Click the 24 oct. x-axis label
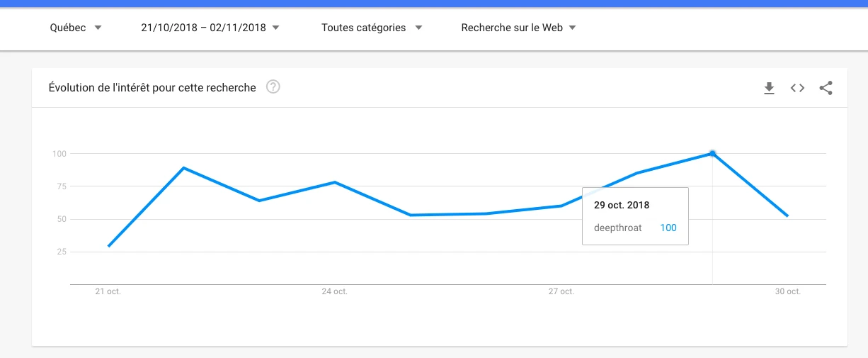868x358 pixels. tap(334, 291)
